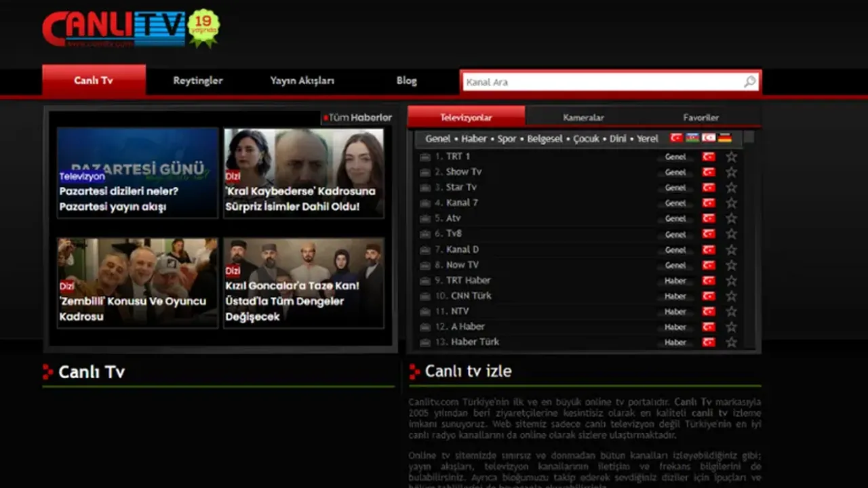Click the CanlıTV logo in the header

pos(114,28)
